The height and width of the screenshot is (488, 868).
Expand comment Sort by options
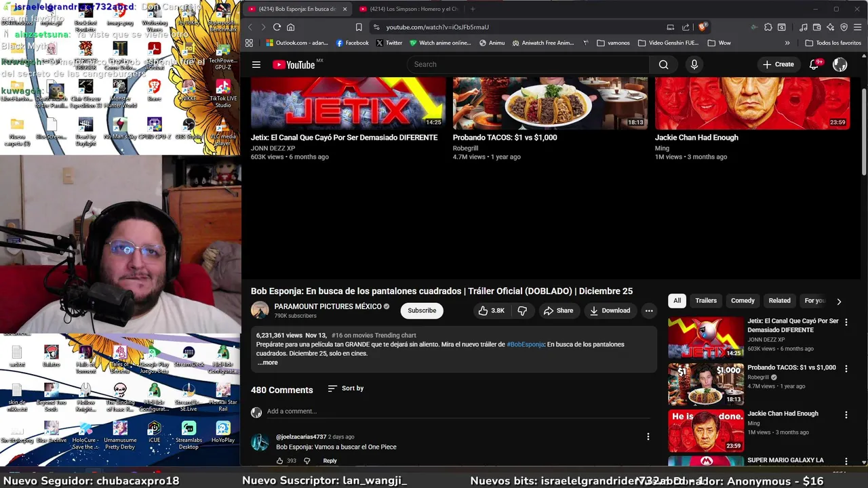(346, 388)
